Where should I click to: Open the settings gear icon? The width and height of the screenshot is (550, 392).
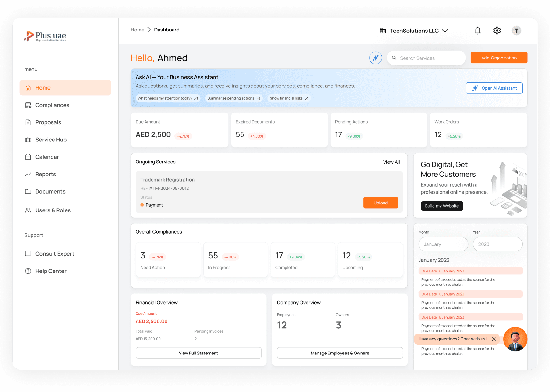pos(497,31)
